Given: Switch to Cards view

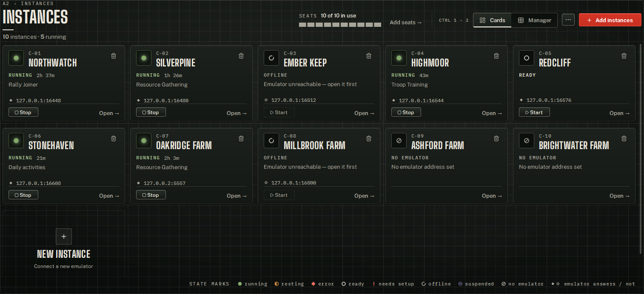Looking at the screenshot, I should (x=493, y=20).
